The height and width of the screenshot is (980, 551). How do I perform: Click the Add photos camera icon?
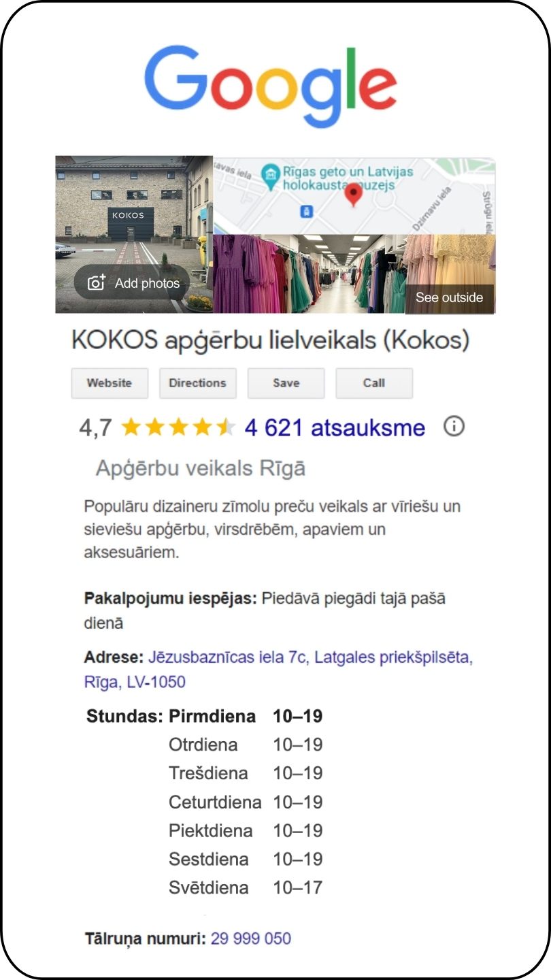click(x=97, y=282)
